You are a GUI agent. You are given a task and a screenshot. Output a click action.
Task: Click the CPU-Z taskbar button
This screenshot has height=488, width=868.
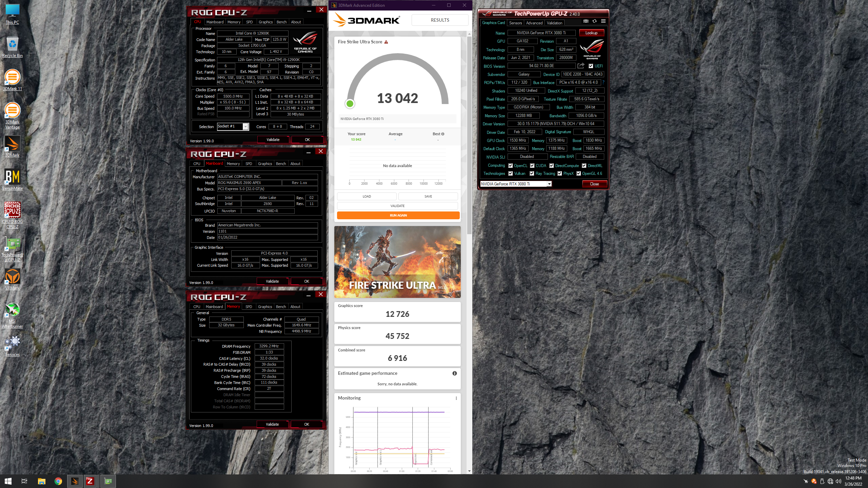[90, 481]
